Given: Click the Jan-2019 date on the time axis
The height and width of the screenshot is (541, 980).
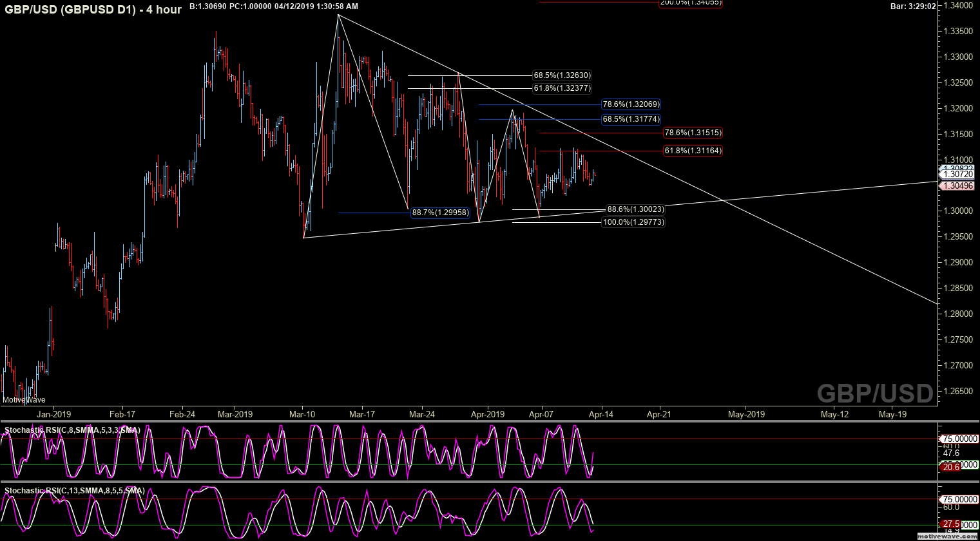Looking at the screenshot, I should pyautogui.click(x=53, y=414).
